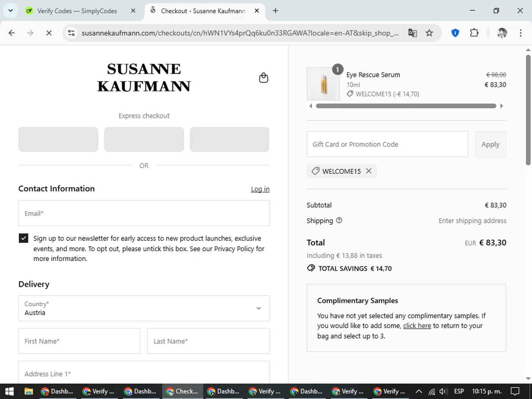Uncheck the newsletter sign-up checkbox
The width and height of the screenshot is (532, 399).
point(23,238)
